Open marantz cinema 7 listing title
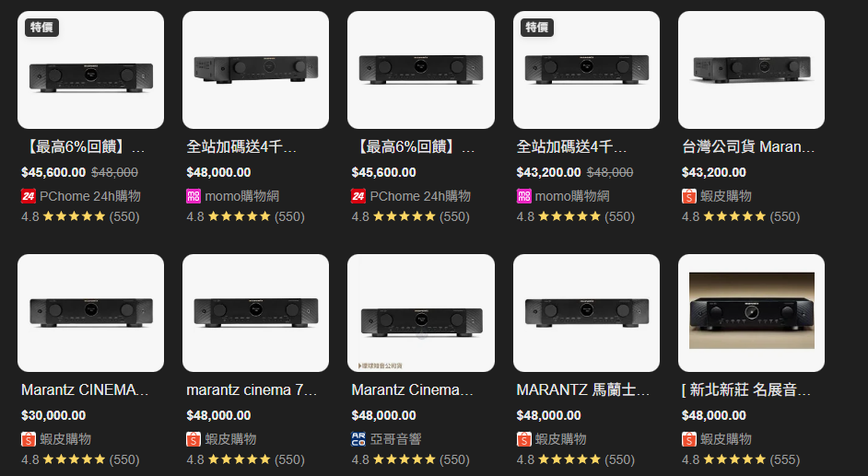 252,389
